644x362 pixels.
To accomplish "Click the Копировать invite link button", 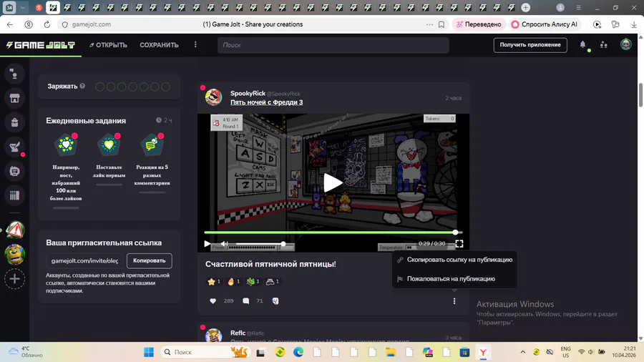I will point(149,260).
